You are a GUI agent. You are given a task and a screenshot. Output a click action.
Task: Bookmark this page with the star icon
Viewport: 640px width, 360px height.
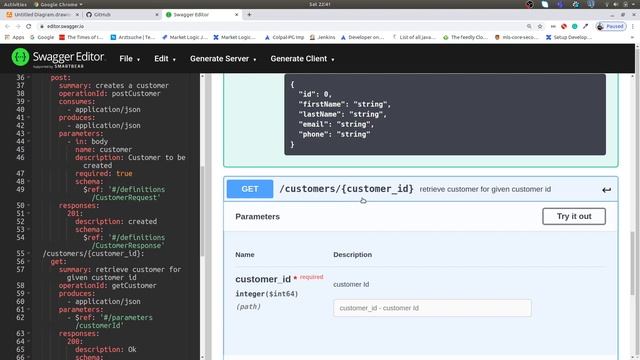(540, 26)
